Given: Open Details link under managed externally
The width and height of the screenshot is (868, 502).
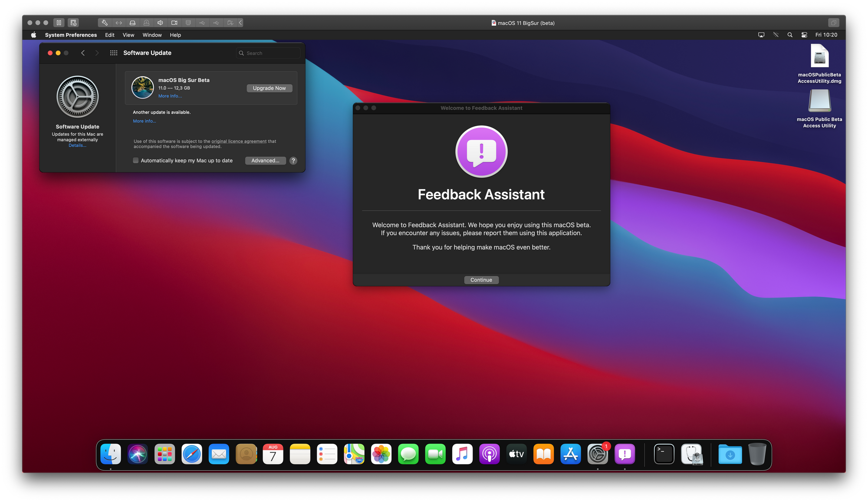Looking at the screenshot, I should pos(78,145).
